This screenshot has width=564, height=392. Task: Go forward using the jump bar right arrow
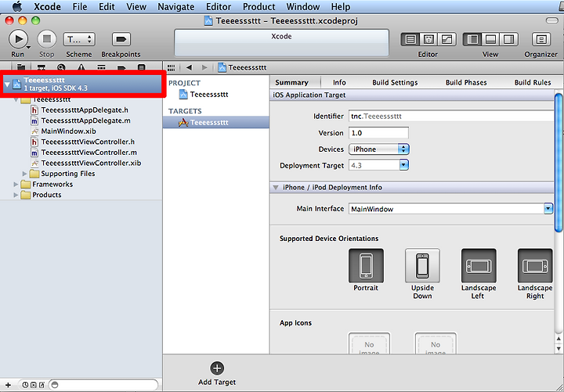point(204,67)
